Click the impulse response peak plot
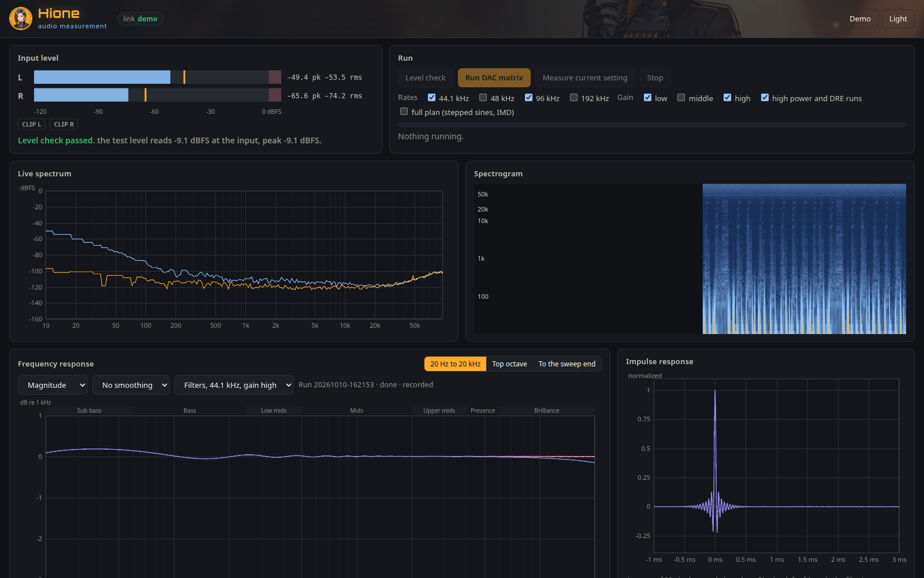924x578 pixels. [776, 465]
